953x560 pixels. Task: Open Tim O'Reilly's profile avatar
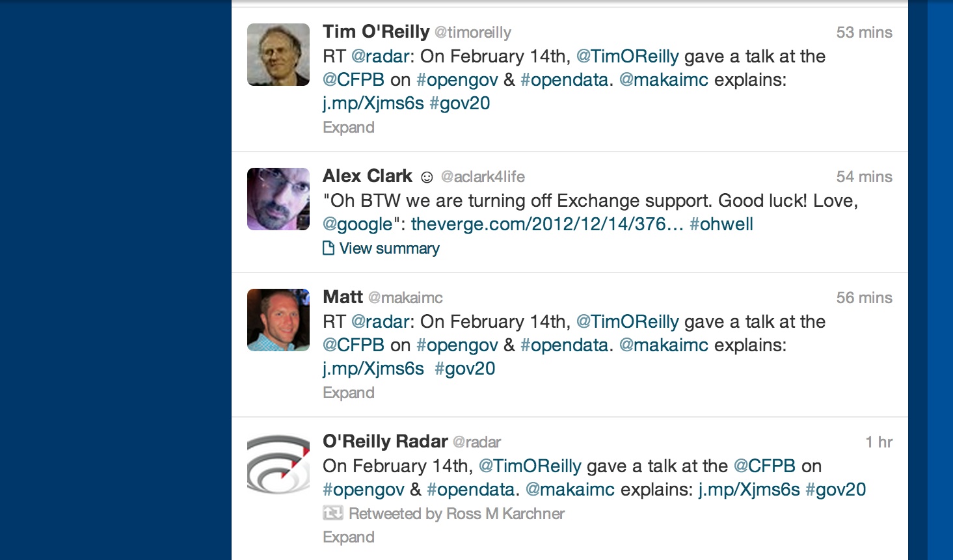coord(278,55)
